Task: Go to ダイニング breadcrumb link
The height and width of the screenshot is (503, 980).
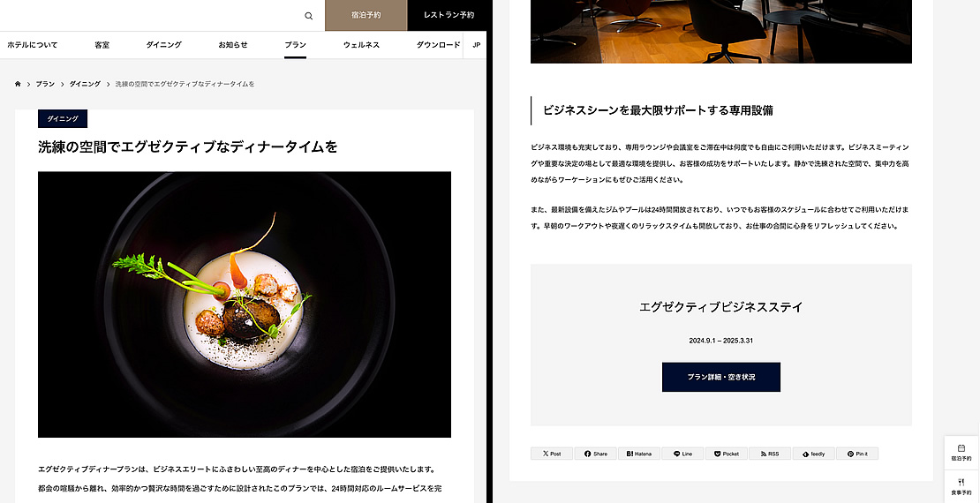Action: tap(85, 84)
